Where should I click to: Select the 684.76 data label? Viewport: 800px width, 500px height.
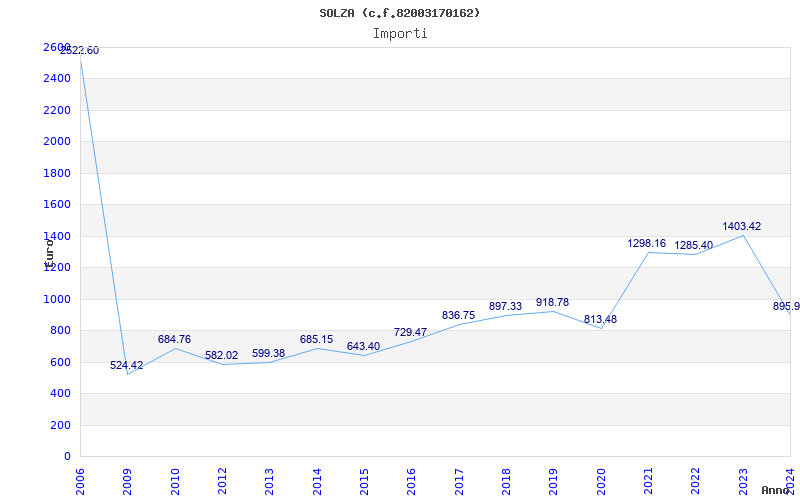(x=174, y=339)
